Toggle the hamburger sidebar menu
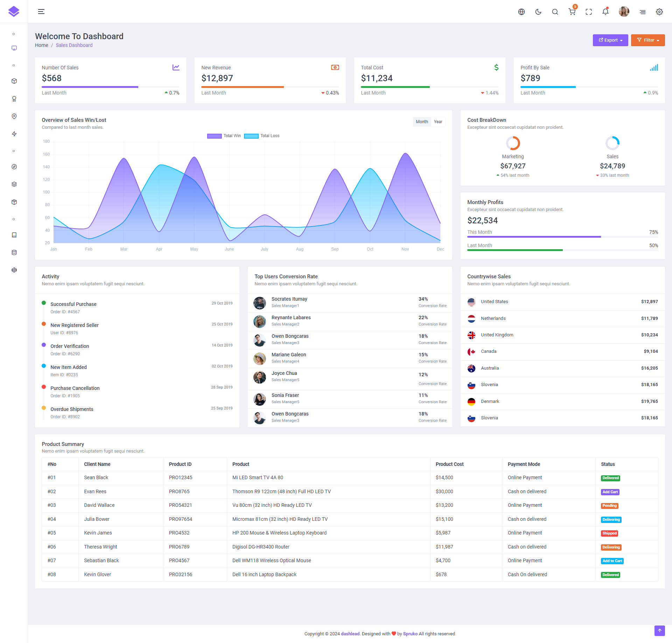The width and height of the screenshot is (672, 643). [x=41, y=12]
